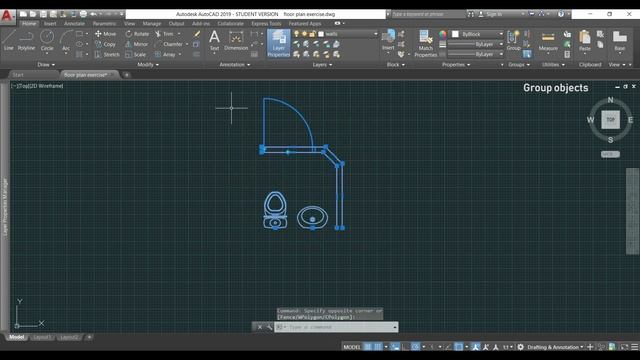Open the AutoCAD application menu
640x360 pixels.
7,16
